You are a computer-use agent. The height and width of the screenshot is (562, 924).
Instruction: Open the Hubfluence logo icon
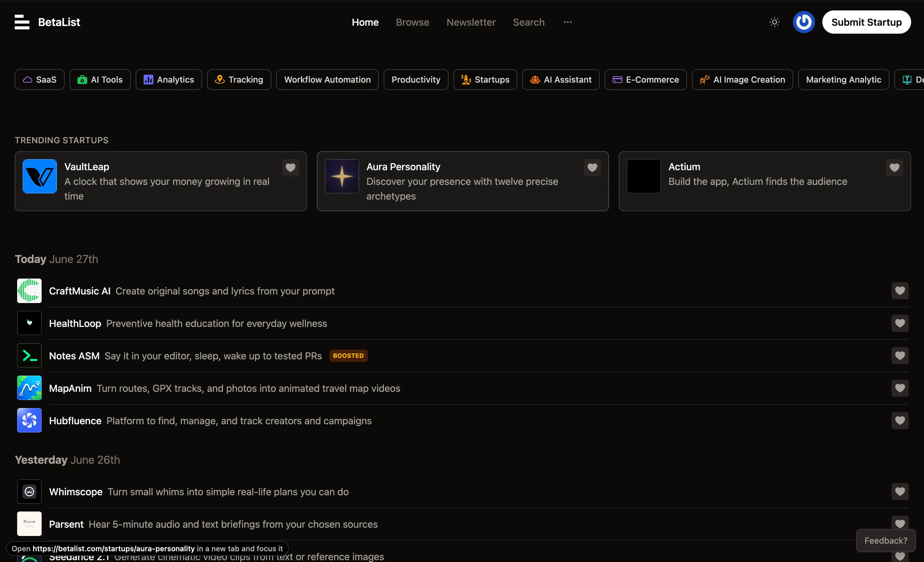click(x=29, y=420)
